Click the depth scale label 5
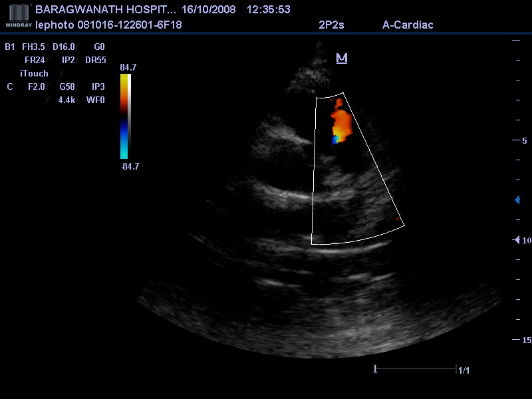 click(x=525, y=140)
